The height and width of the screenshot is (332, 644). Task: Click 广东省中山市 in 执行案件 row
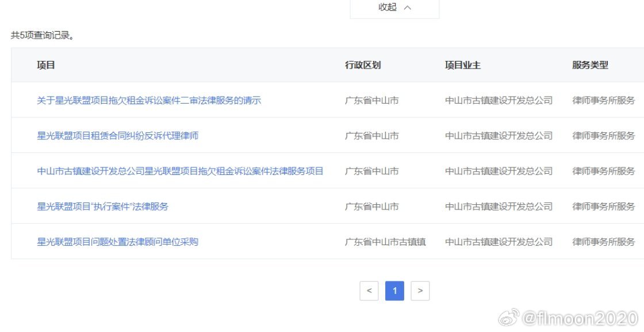(x=371, y=206)
